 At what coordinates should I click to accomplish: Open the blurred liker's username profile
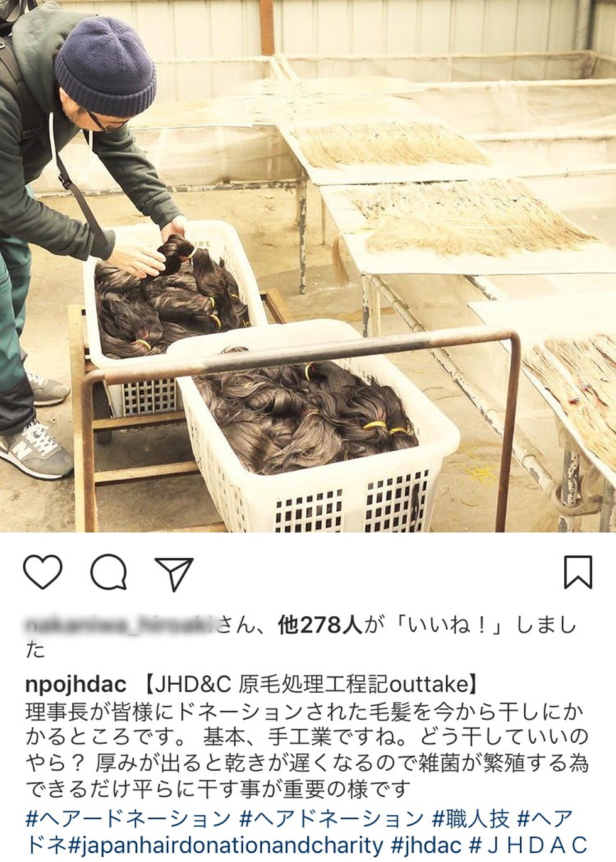click(121, 626)
